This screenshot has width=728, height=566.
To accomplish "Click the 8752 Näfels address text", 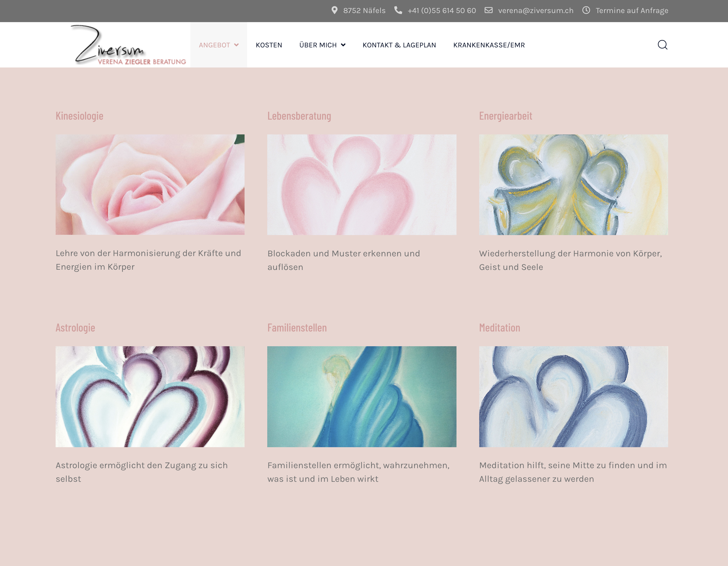I will tap(364, 11).
